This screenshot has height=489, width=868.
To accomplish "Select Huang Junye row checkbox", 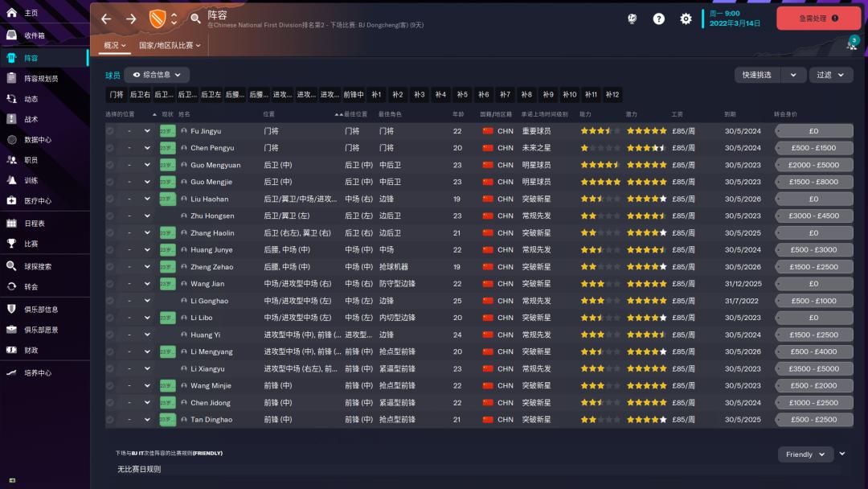I will point(110,250).
